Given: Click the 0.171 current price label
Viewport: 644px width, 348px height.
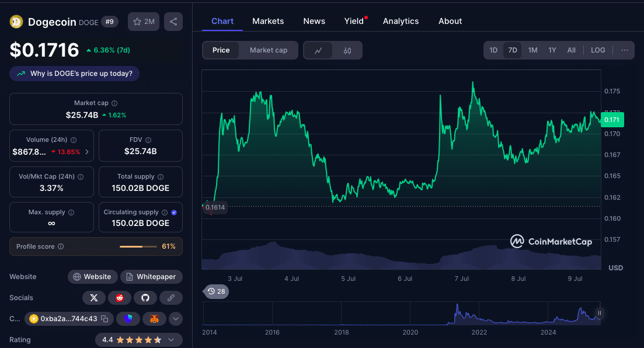Looking at the screenshot, I should click(612, 120).
